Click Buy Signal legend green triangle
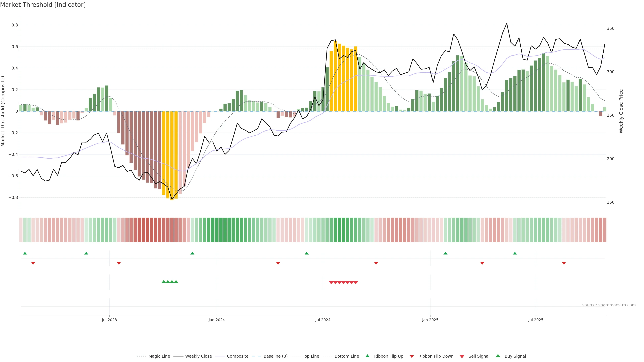The height and width of the screenshot is (362, 644). (498, 356)
